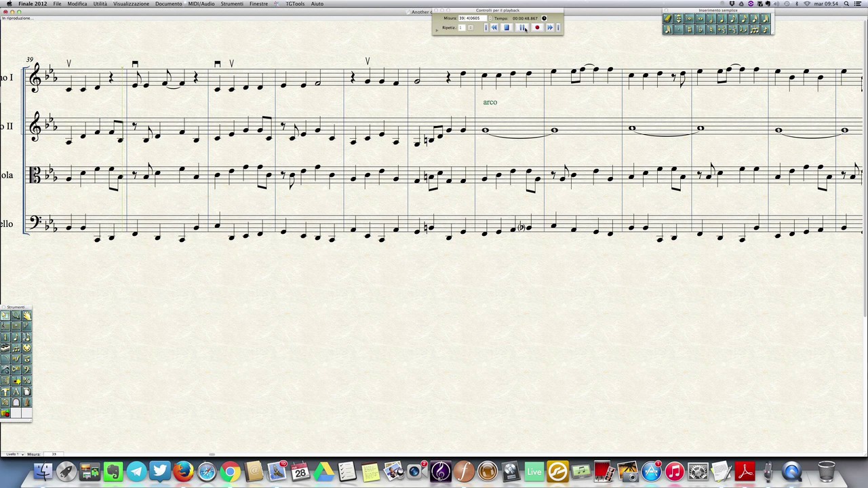Open the Modifica menu
The image size is (868, 488).
pos(77,3)
